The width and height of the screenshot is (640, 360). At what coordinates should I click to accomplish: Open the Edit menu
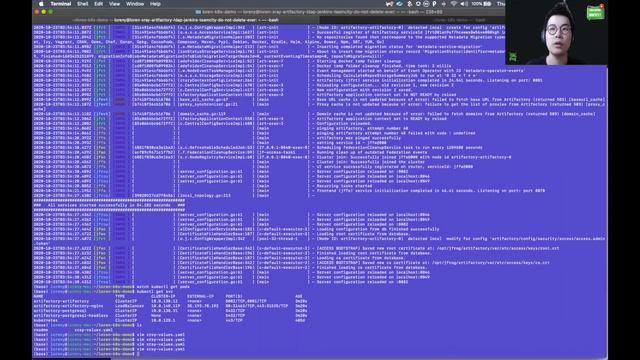pos(98,4)
